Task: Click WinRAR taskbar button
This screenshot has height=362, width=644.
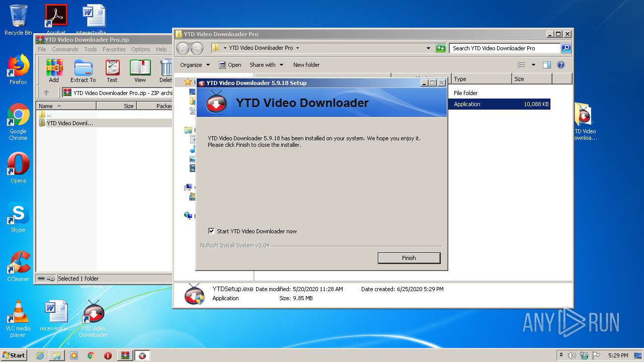Action: [x=125, y=355]
